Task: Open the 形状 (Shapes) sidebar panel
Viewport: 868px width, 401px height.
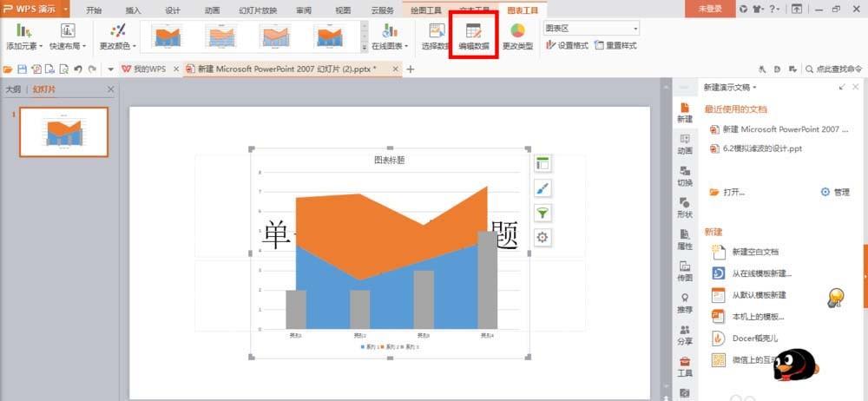Action: pos(685,207)
